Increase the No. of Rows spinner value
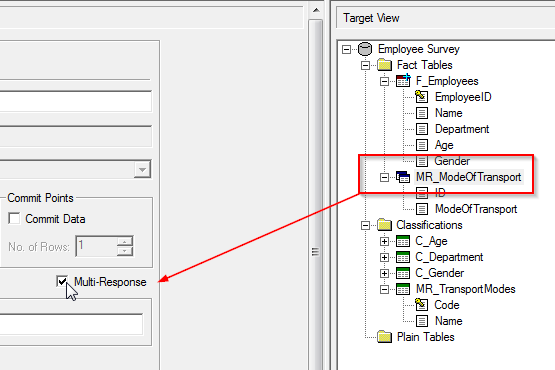The height and width of the screenshot is (370, 555). 125,241
